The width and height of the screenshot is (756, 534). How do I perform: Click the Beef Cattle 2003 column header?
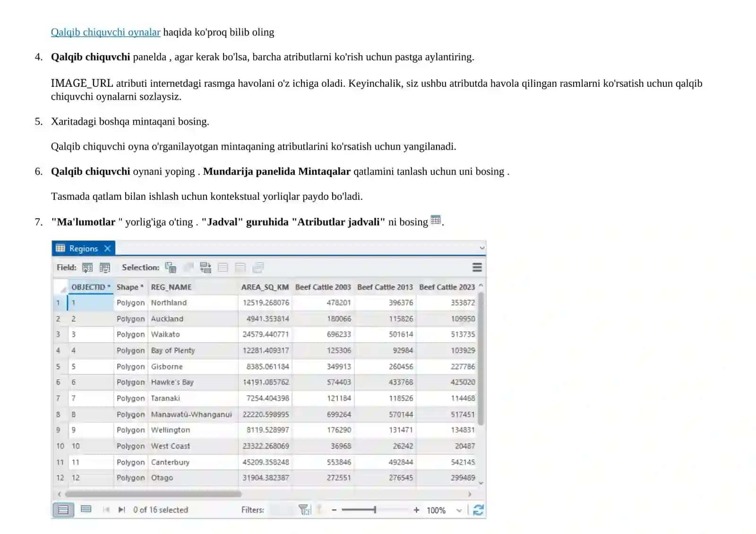[x=323, y=287]
